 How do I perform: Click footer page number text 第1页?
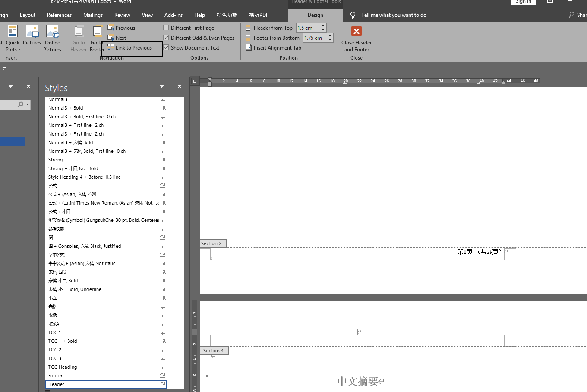[x=465, y=252]
